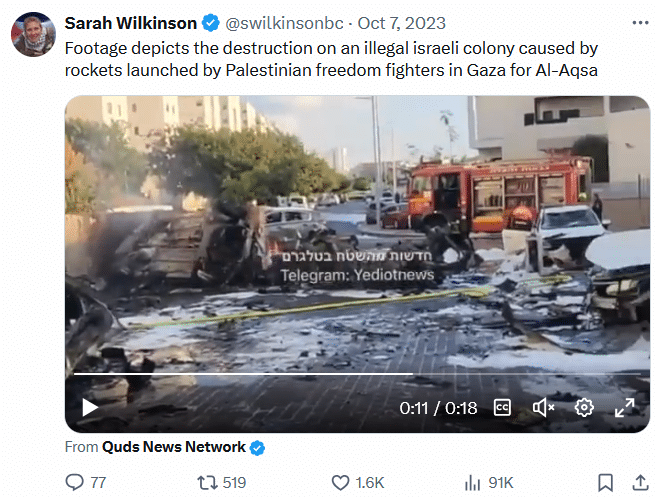Click the Quds News Network verified badge
This screenshot has height=497, width=657.
coord(257,448)
